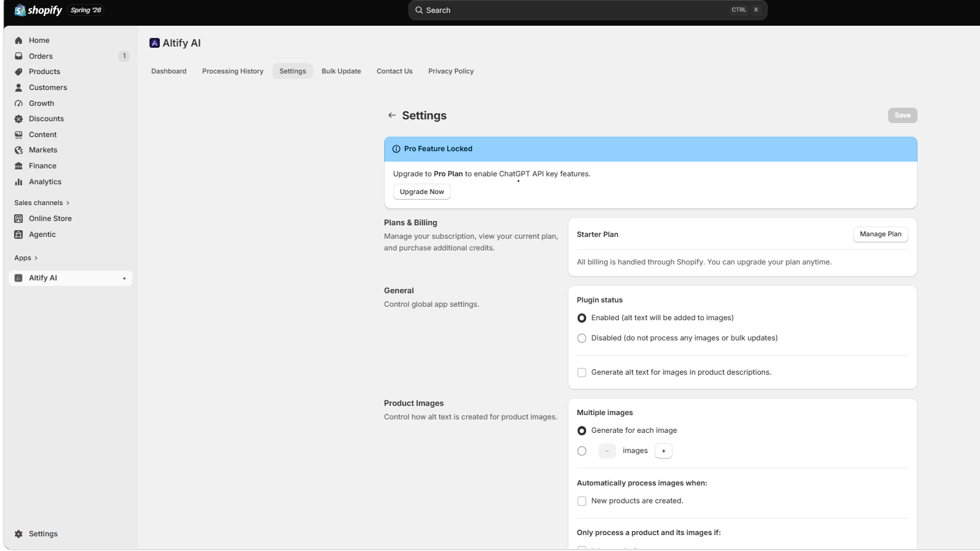Click the Save button
This screenshot has width=980, height=551.
[903, 115]
